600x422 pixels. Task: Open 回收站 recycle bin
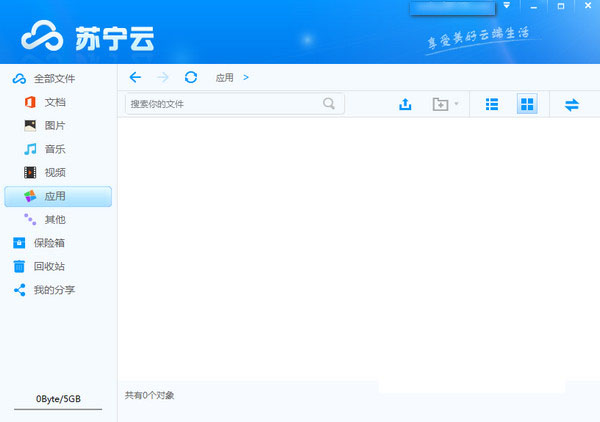coord(48,267)
